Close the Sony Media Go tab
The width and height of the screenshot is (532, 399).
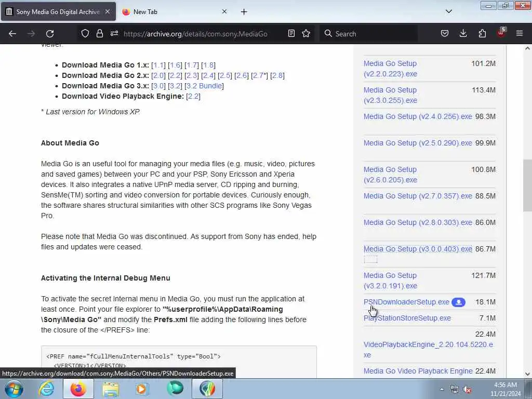tap(107, 11)
